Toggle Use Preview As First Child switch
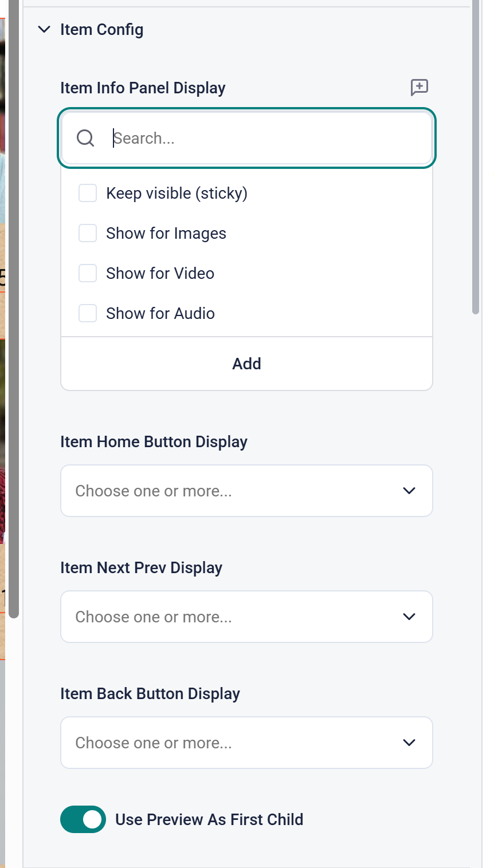The height and width of the screenshot is (868, 494). click(83, 819)
